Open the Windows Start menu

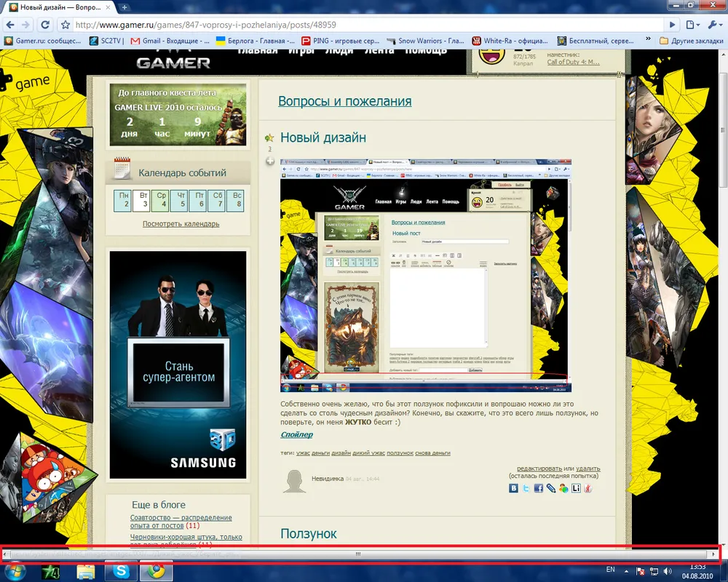coord(15,573)
